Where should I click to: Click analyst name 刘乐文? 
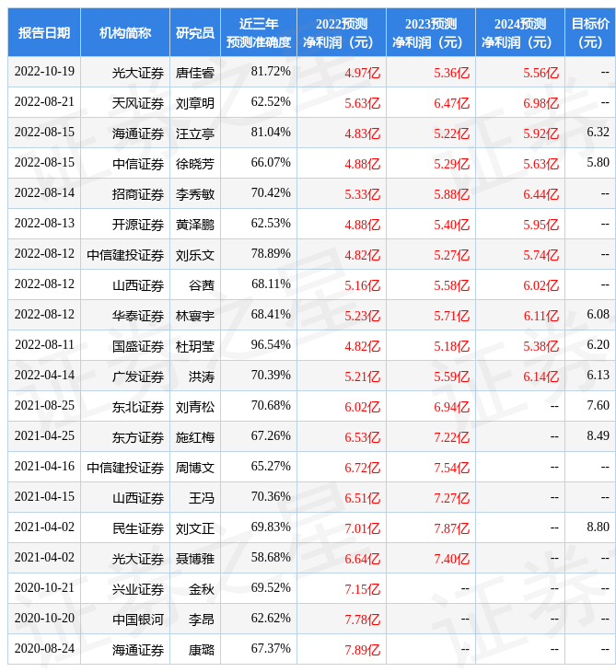tap(195, 255)
